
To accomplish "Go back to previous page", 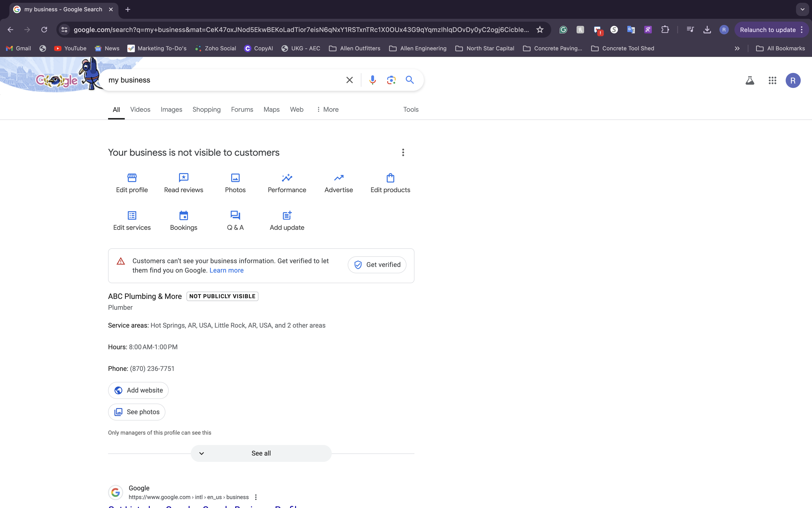I will [x=10, y=30].
